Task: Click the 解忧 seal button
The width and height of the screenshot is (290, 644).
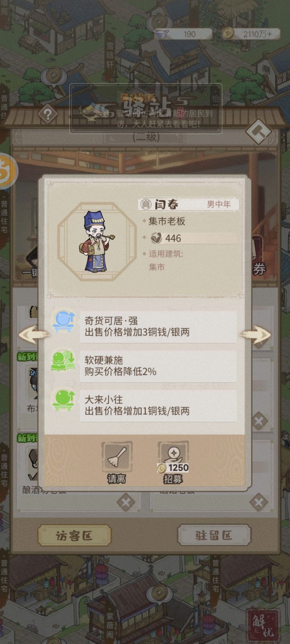Action: [x=264, y=625]
